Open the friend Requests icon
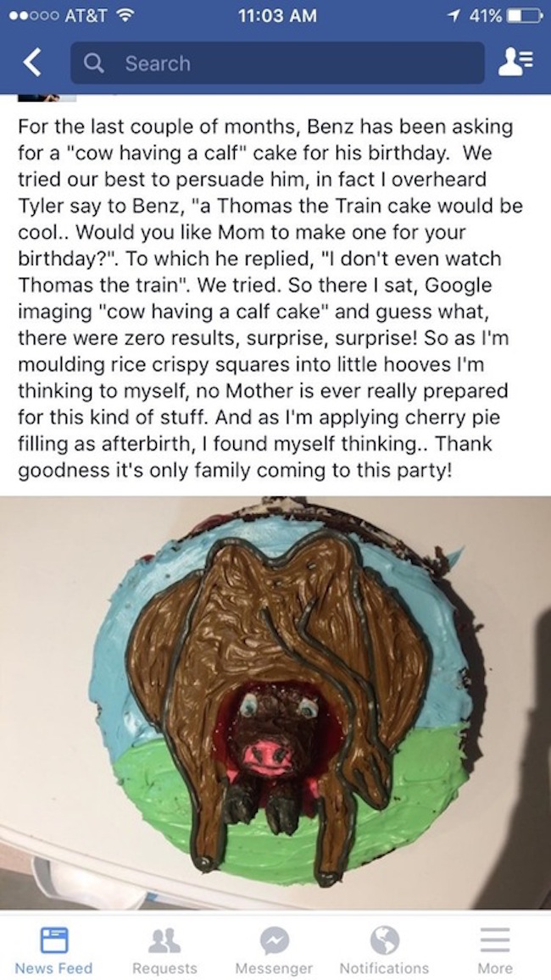 click(x=164, y=940)
